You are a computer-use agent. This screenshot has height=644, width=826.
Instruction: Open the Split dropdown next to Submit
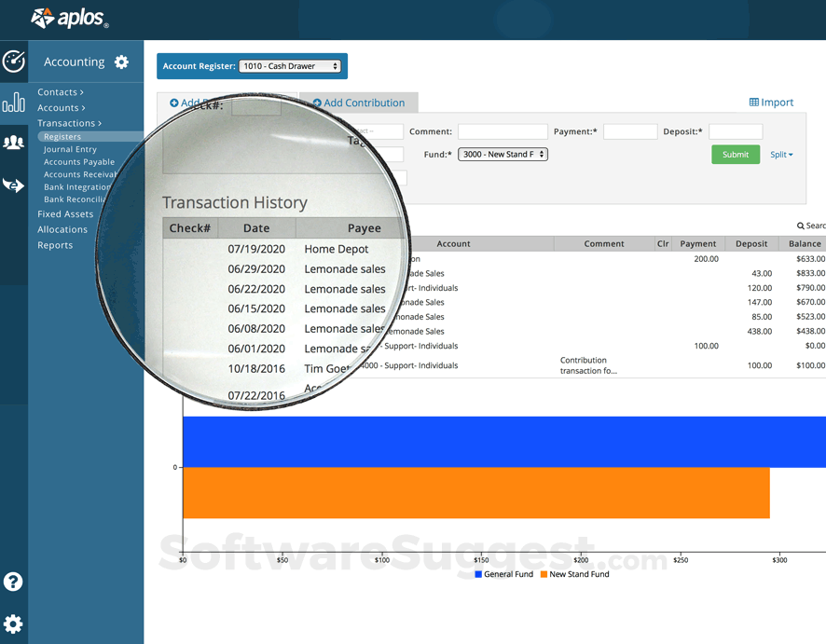781,154
